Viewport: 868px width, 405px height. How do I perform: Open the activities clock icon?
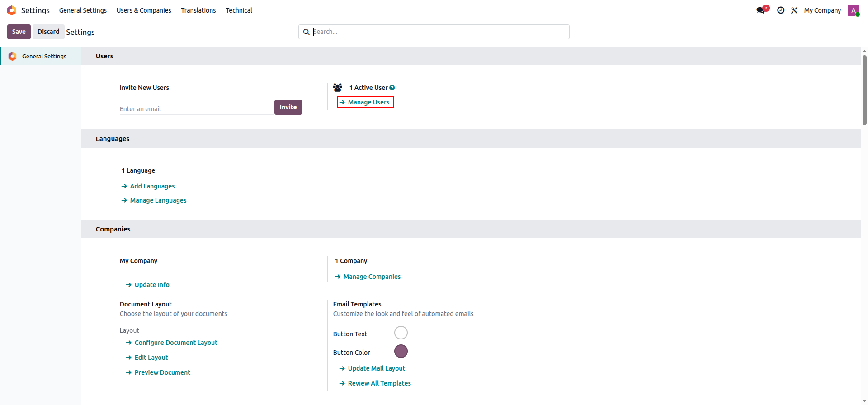coord(781,10)
